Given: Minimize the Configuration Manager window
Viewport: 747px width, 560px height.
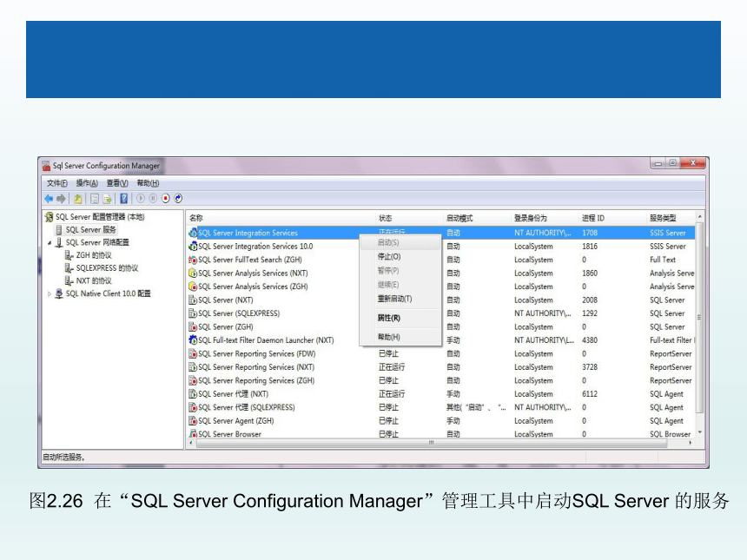Looking at the screenshot, I should [658, 163].
